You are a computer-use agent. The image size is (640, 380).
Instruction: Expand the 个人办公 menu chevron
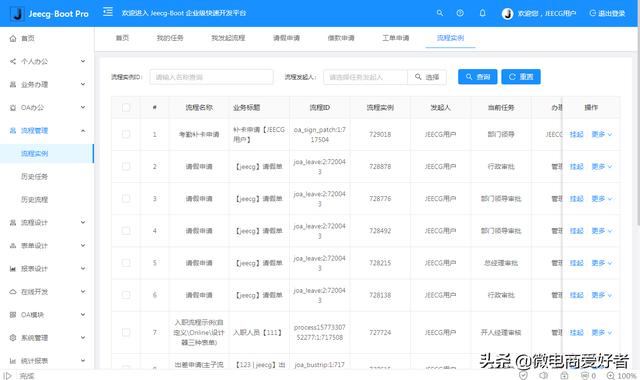[83, 61]
